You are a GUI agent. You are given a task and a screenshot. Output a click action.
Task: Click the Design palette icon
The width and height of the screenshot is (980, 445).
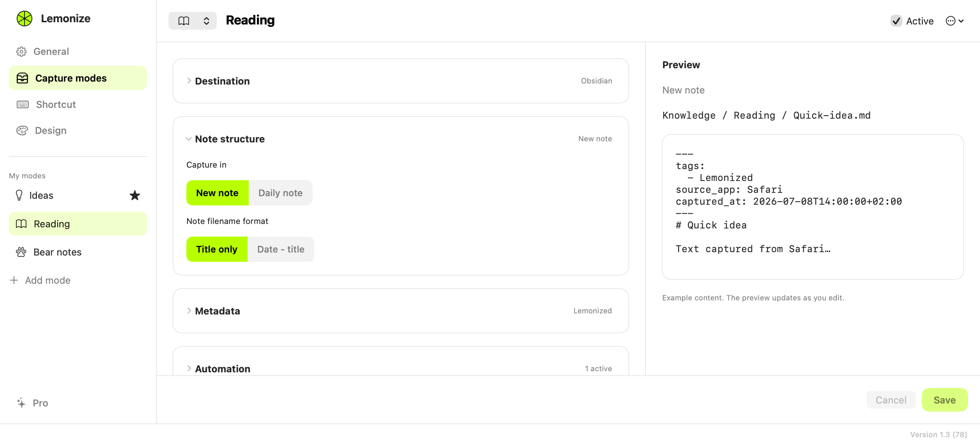coord(22,130)
